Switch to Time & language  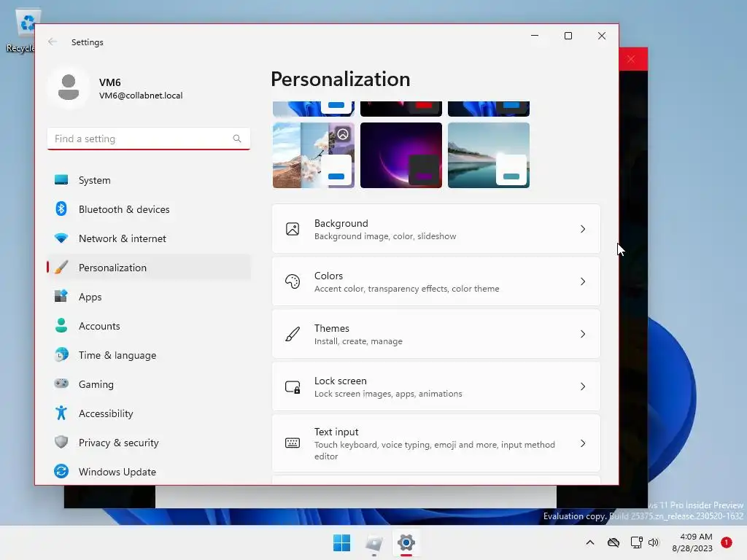(149, 355)
